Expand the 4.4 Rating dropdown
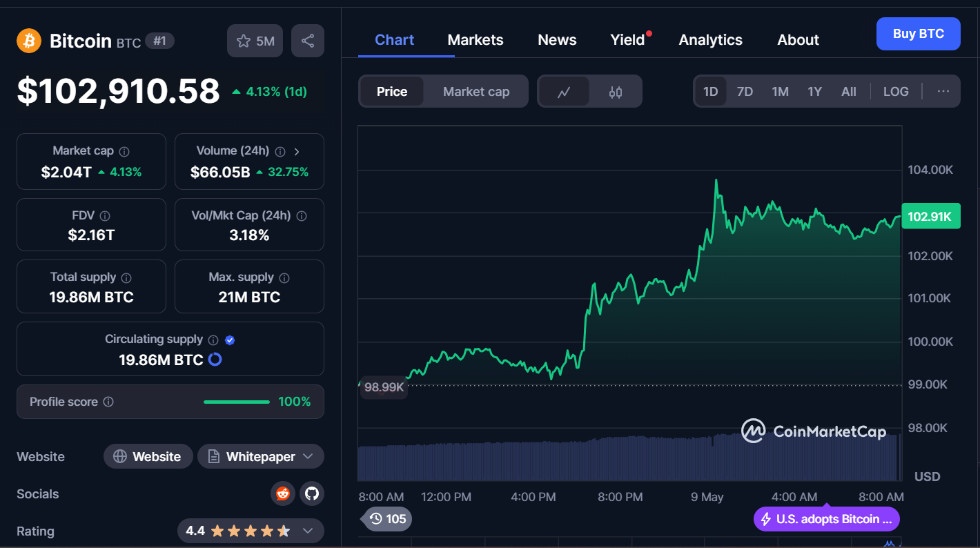This screenshot has width=980, height=548. click(251, 531)
